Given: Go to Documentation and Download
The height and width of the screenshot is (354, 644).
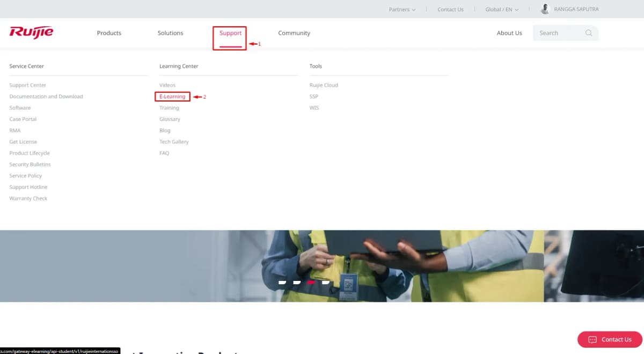Looking at the screenshot, I should [x=46, y=96].
